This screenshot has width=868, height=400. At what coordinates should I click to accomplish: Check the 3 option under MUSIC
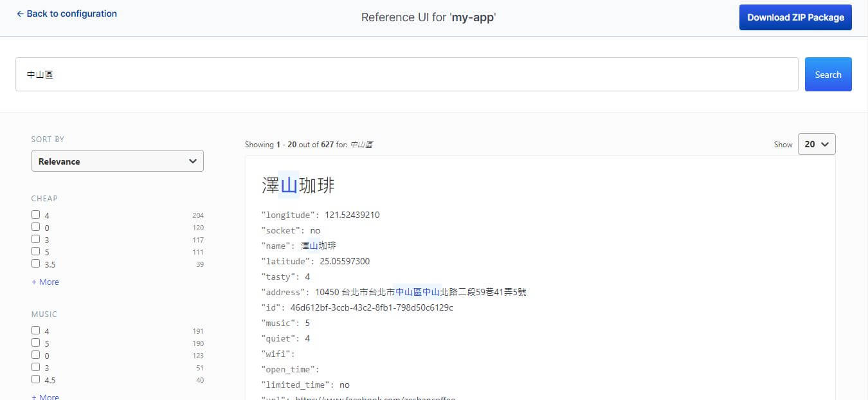pyautogui.click(x=35, y=367)
